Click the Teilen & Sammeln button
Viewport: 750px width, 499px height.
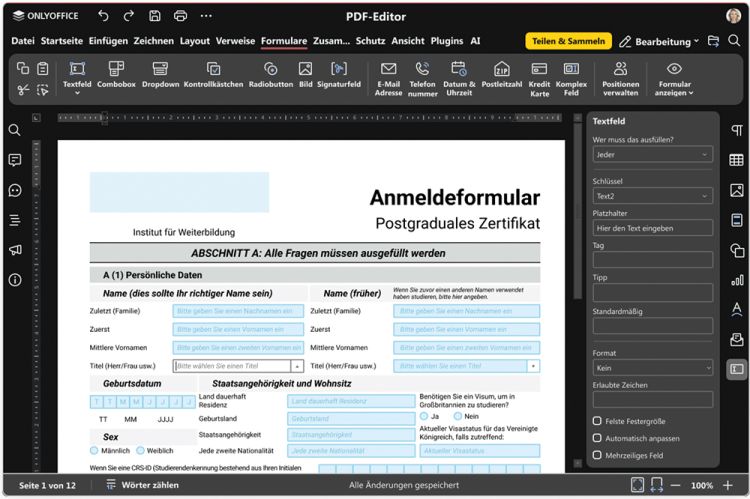coord(568,41)
